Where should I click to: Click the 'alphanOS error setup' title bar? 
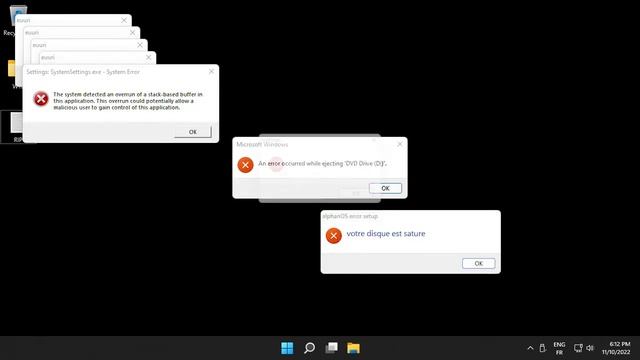[x=410, y=216]
